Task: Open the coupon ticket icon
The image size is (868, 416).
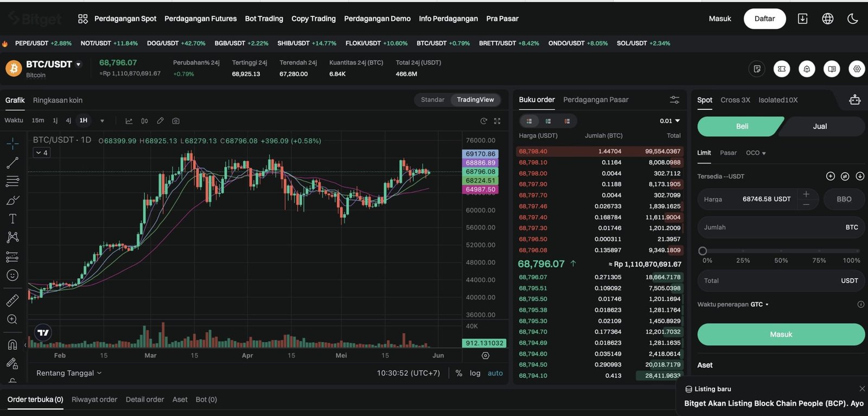Action: pos(782,69)
